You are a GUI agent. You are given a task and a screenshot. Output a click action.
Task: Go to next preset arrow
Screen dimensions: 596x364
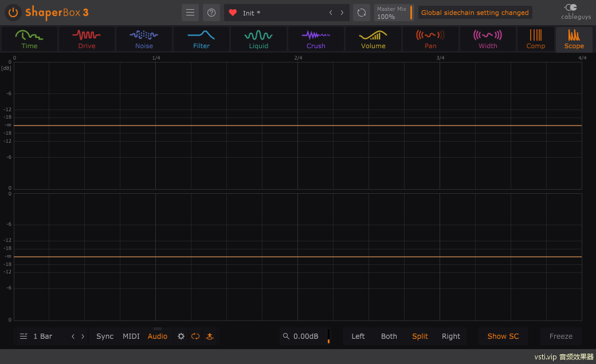tap(342, 13)
